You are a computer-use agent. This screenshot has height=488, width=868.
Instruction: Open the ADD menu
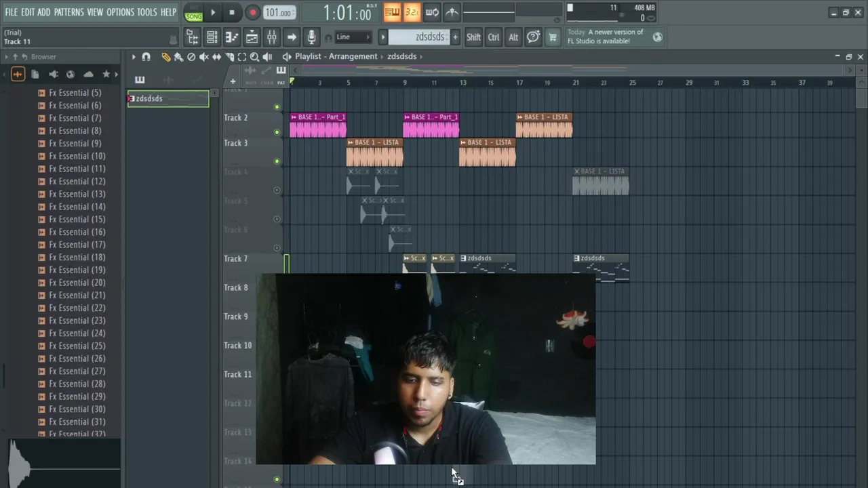(44, 12)
